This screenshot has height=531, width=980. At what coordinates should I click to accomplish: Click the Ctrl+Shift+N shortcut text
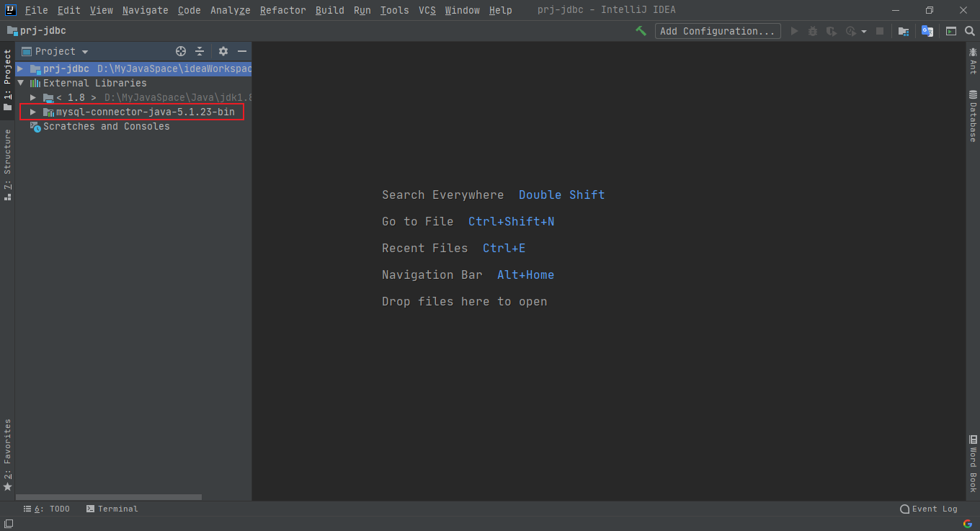click(x=512, y=221)
